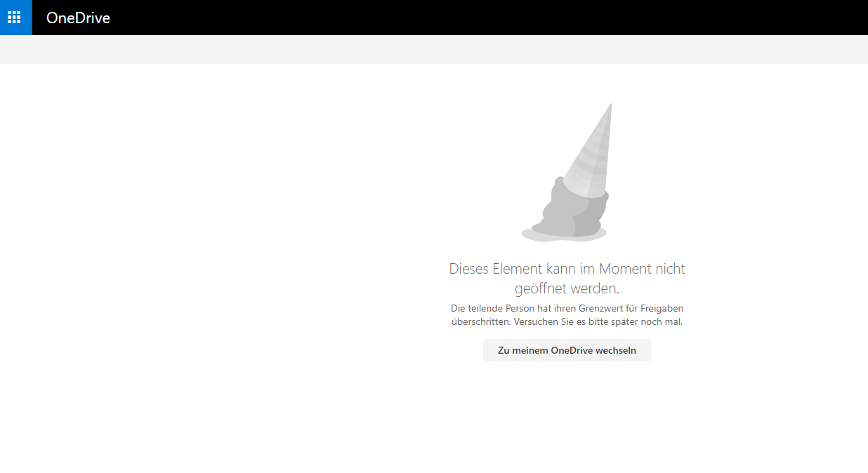The height and width of the screenshot is (473, 868).
Task: Click 'Zu meinem OneDrive wechseln' button
Action: click(x=567, y=350)
